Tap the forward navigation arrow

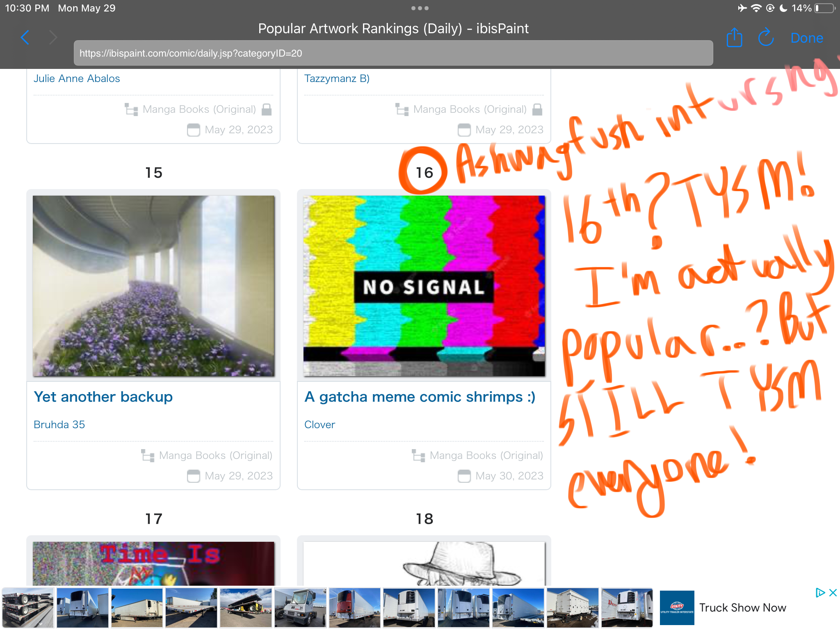[x=53, y=38]
